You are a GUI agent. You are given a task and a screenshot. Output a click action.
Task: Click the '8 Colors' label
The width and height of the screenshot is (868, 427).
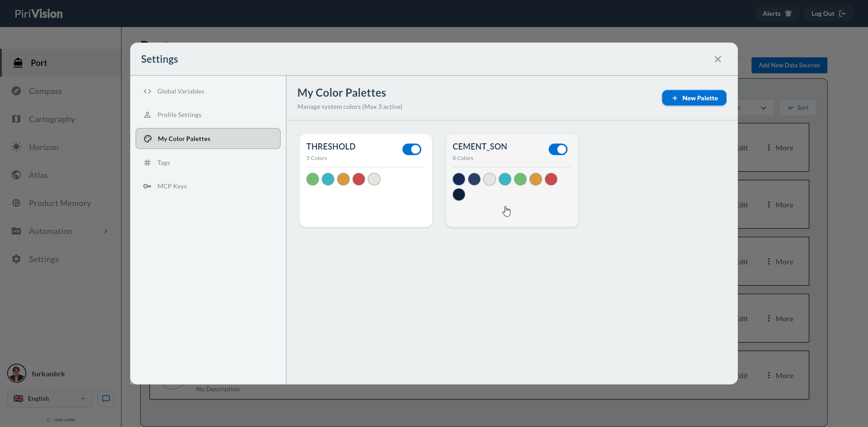click(x=463, y=158)
